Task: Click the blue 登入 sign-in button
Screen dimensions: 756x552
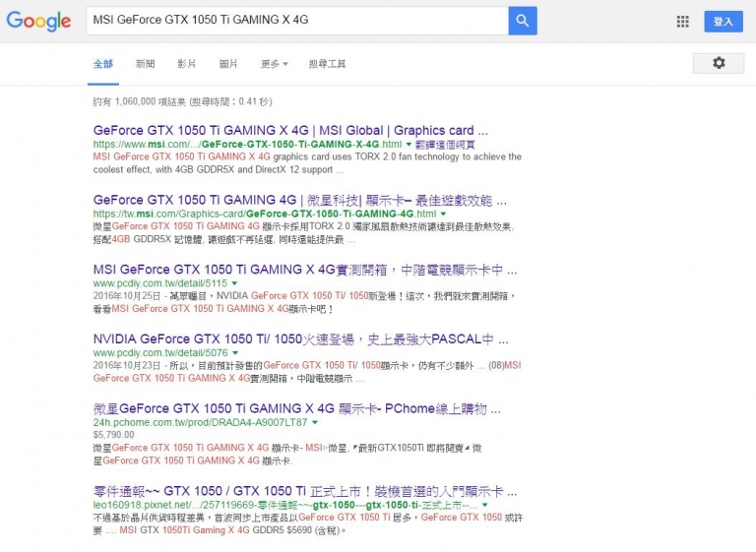Action: tap(724, 22)
